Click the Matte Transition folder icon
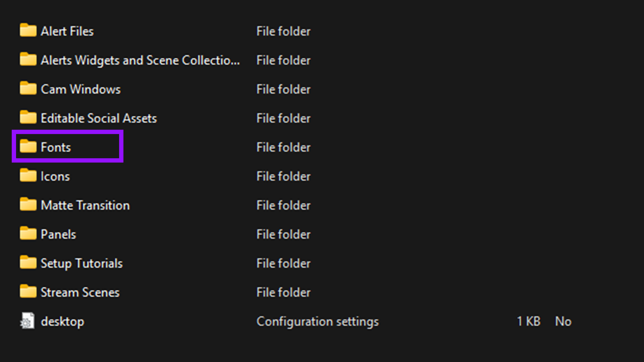The image size is (644, 362). click(27, 205)
